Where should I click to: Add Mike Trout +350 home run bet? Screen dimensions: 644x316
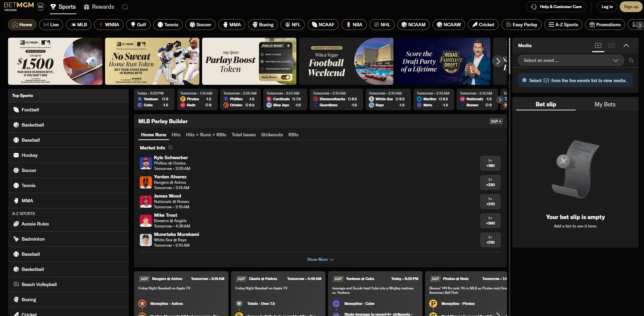pyautogui.click(x=490, y=221)
